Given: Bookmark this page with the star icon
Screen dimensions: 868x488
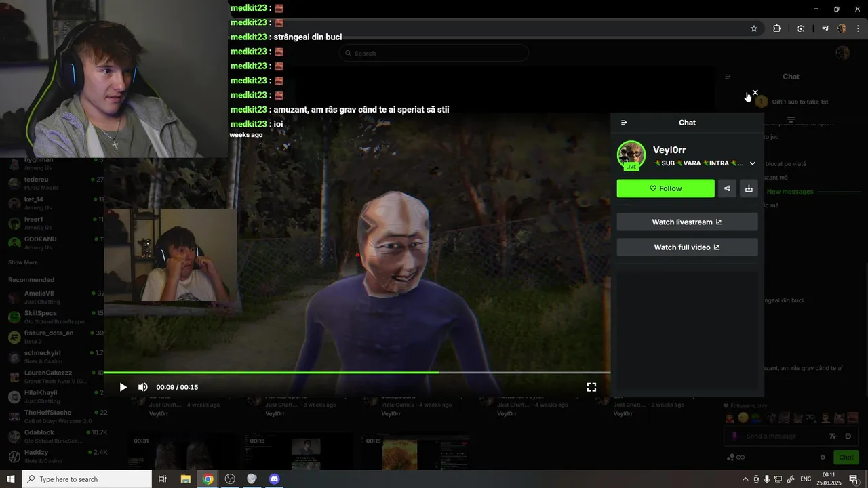Looking at the screenshot, I should [753, 28].
